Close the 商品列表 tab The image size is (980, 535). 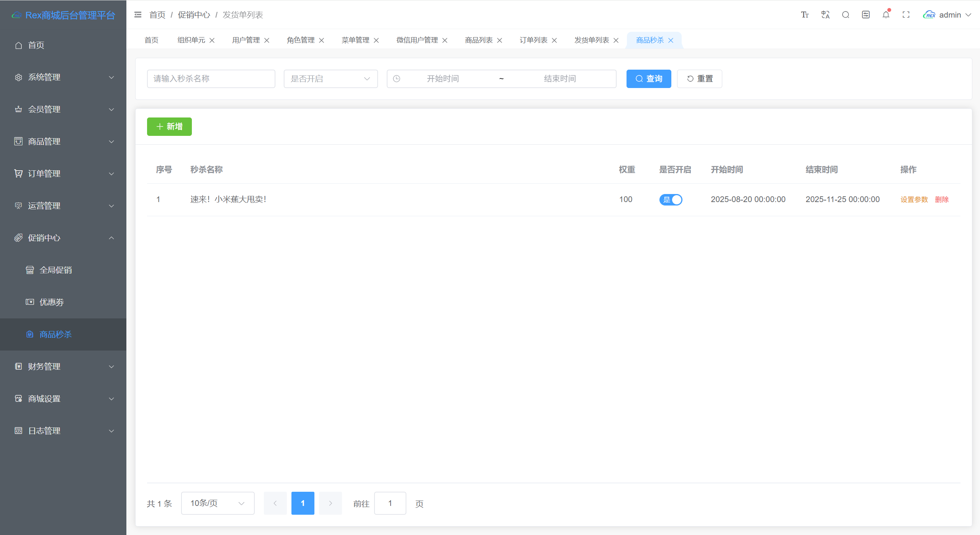pos(499,40)
